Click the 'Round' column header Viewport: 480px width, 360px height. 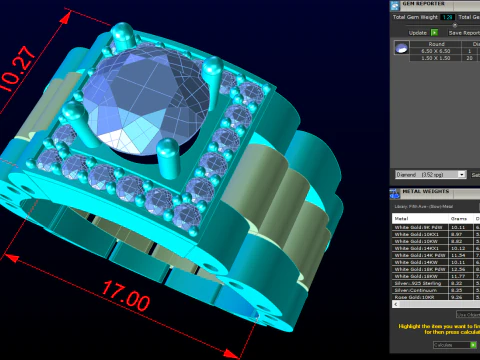click(436, 44)
